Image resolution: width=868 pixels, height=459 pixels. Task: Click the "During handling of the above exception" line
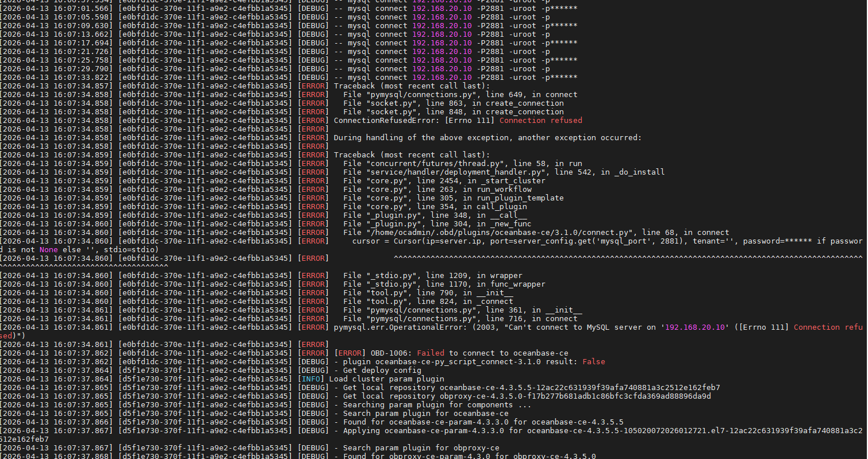[x=487, y=138]
